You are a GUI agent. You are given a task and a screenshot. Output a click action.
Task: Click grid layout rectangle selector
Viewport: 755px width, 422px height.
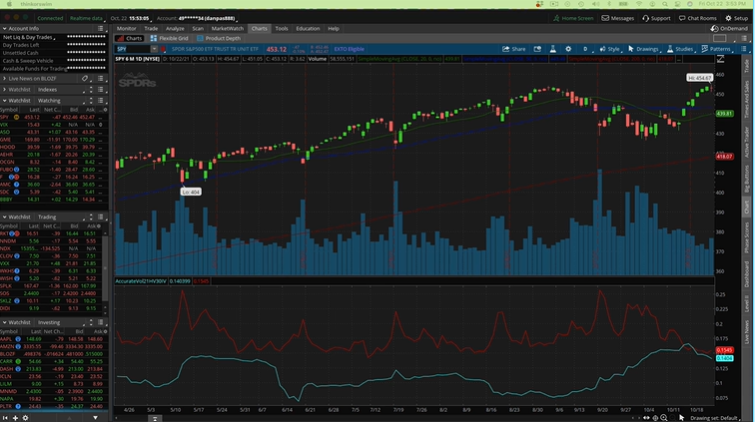point(719,39)
